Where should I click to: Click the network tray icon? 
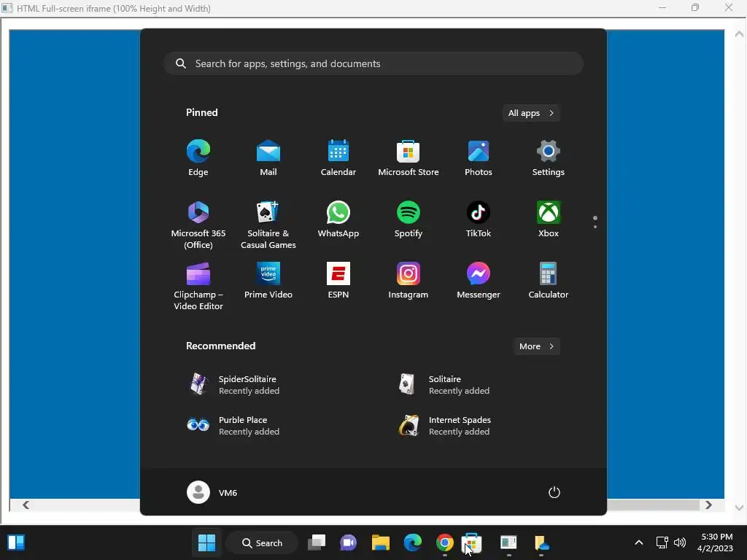click(x=662, y=542)
